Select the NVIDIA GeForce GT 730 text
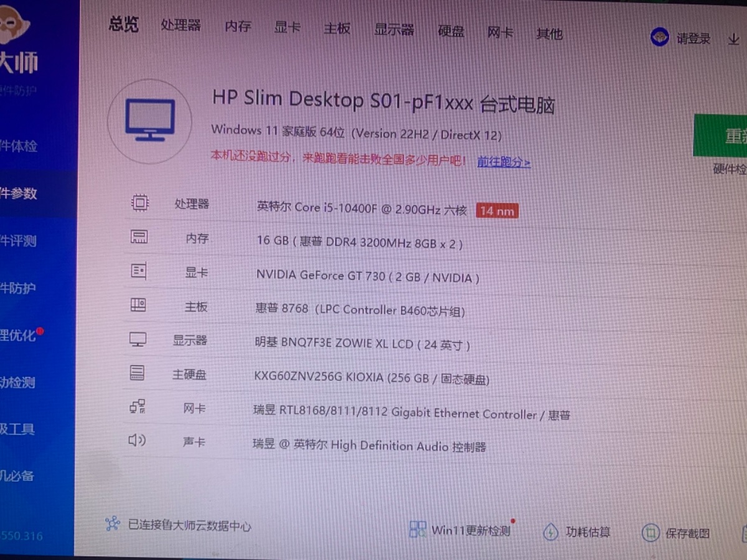Viewport: 747px width, 560px height. (367, 276)
